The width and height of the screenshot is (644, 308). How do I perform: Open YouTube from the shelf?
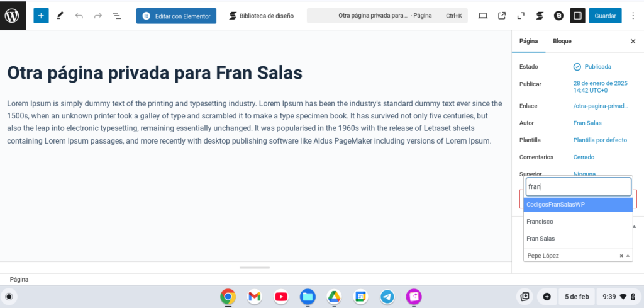click(x=281, y=297)
